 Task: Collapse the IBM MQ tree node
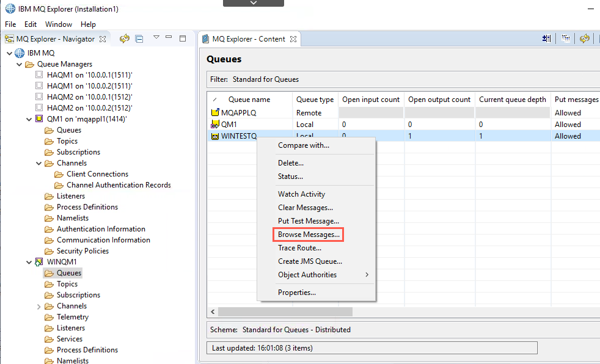(x=10, y=53)
